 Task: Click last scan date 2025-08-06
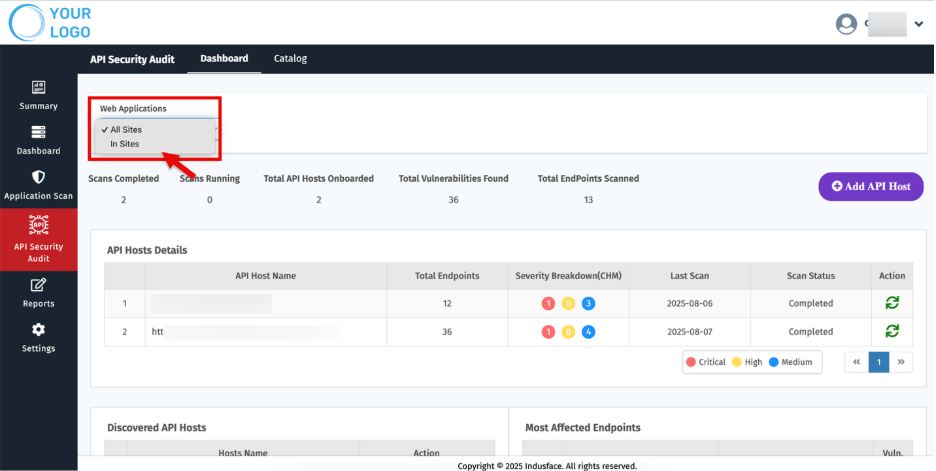pos(689,303)
